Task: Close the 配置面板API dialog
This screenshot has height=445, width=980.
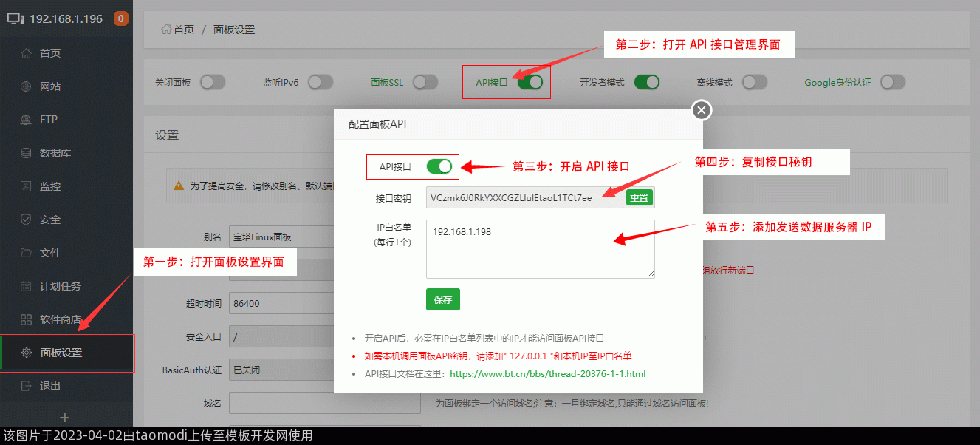Action: pyautogui.click(x=702, y=110)
